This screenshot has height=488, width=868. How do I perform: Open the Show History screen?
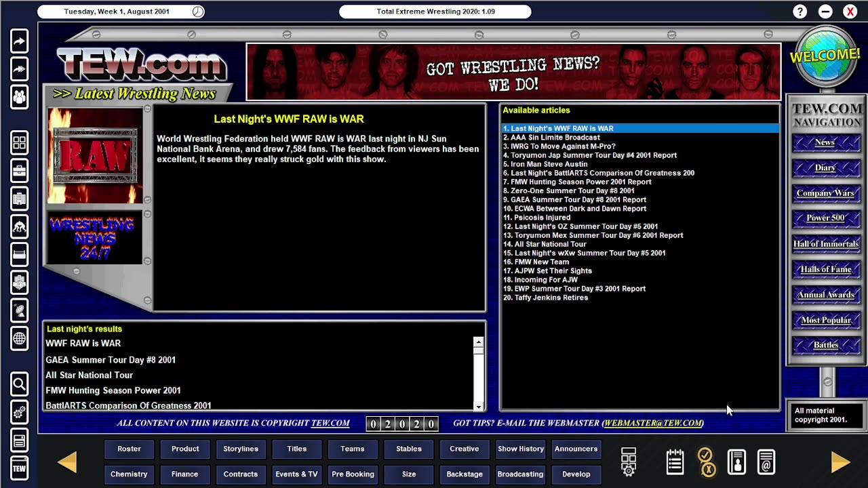pyautogui.click(x=521, y=449)
